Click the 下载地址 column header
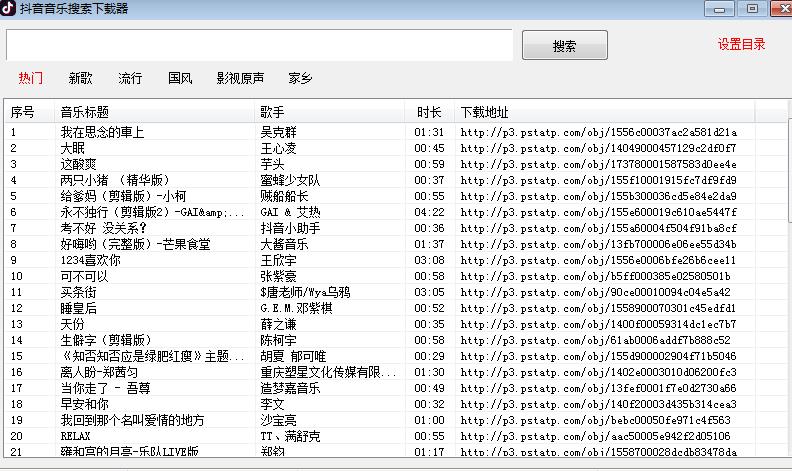 pos(485,112)
